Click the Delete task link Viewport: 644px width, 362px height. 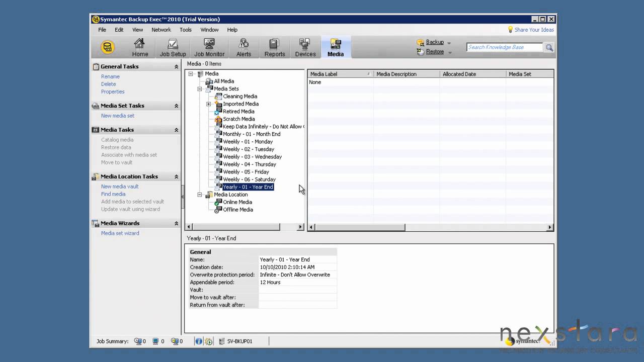[x=108, y=84]
